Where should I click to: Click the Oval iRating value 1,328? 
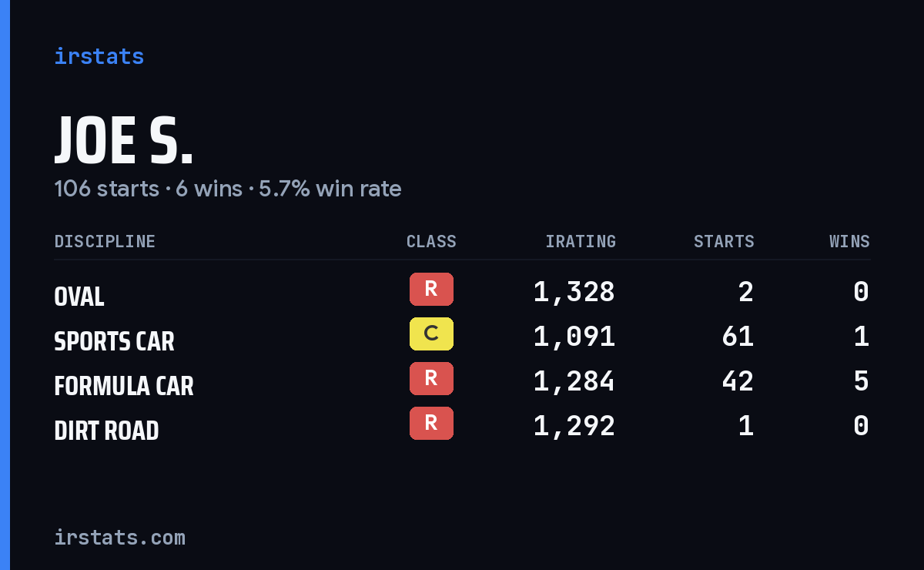574,292
